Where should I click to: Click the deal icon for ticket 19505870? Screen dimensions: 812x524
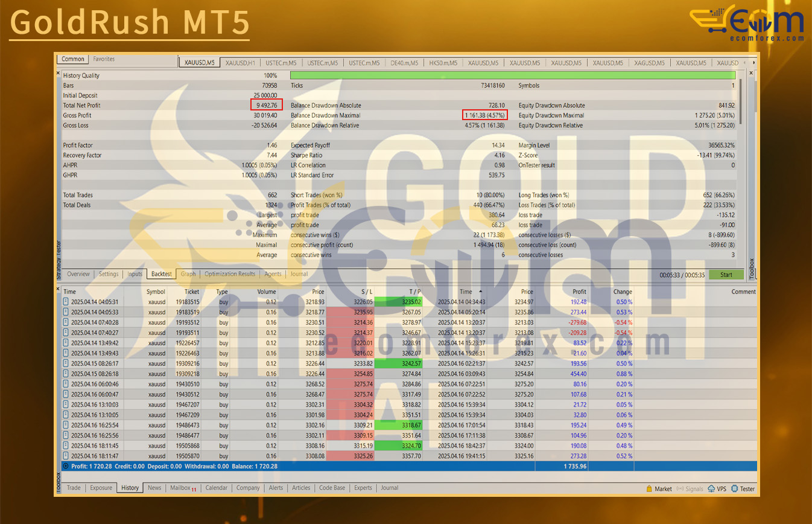point(66,456)
